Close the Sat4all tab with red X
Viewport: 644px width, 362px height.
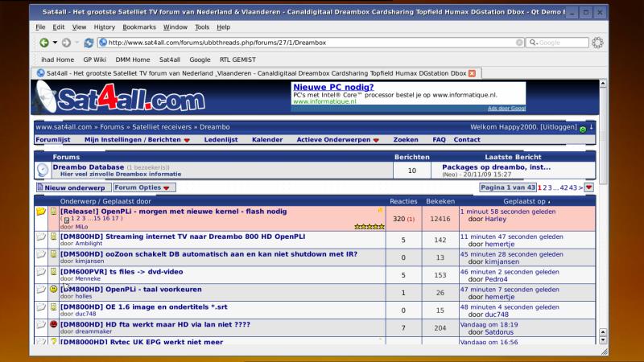pyautogui.click(x=472, y=73)
